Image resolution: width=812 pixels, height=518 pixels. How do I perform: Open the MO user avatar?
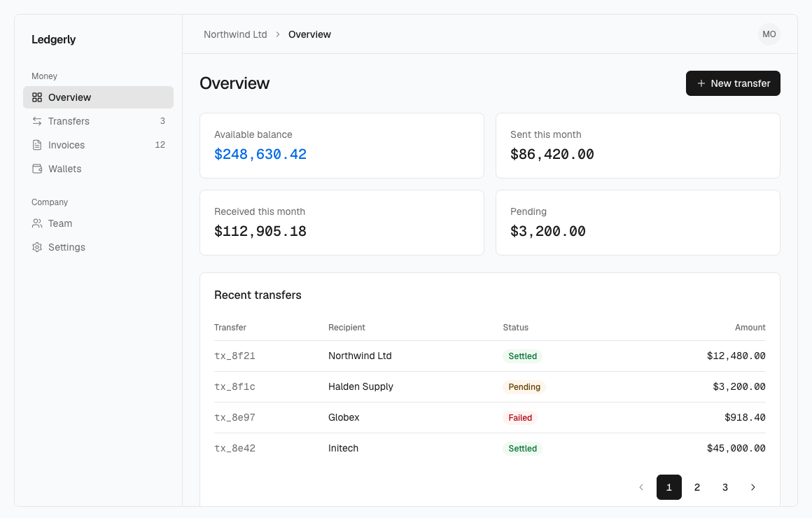(x=769, y=34)
